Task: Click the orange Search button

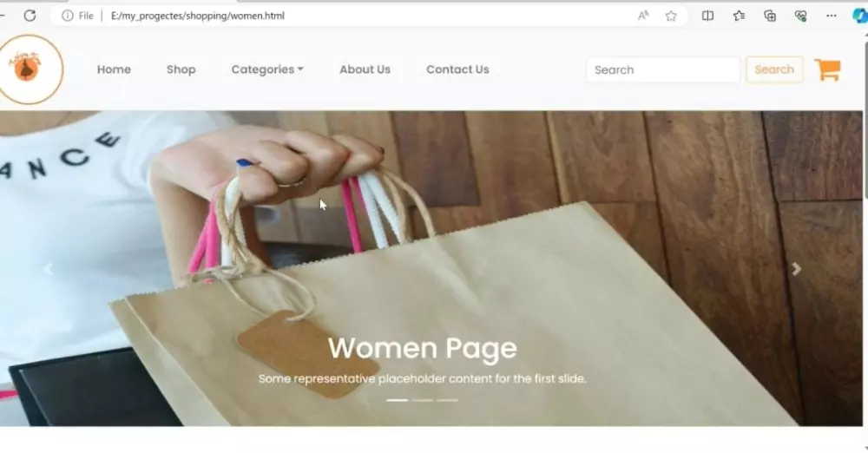Action: (x=774, y=69)
